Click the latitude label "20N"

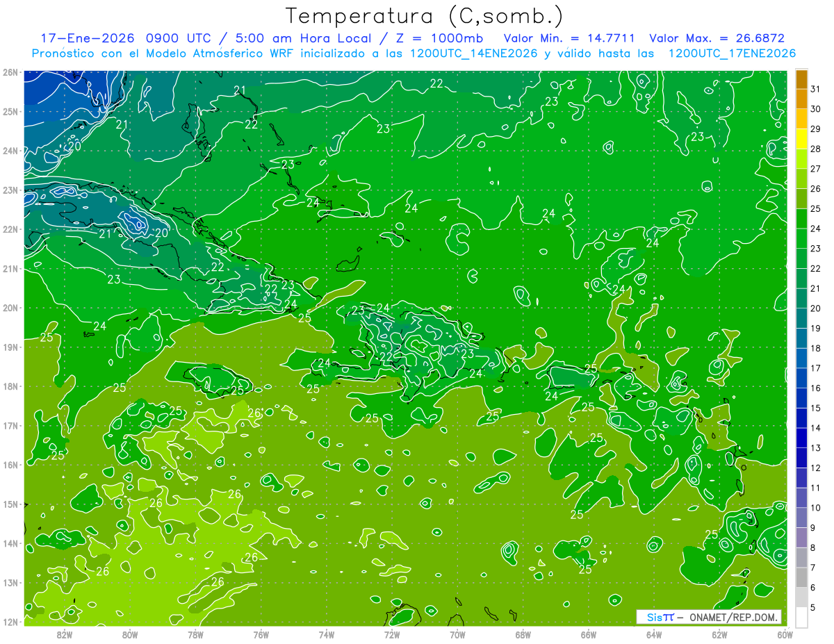(11, 308)
